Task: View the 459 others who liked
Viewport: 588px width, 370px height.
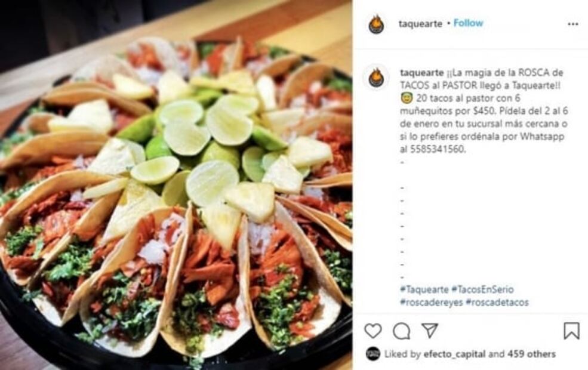Action: click(531, 354)
